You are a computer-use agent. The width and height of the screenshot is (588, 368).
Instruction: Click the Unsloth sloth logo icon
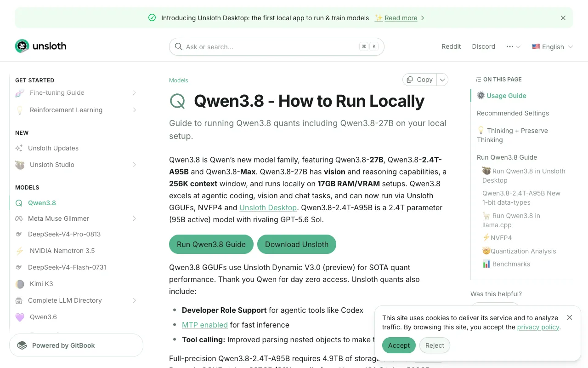point(22,46)
